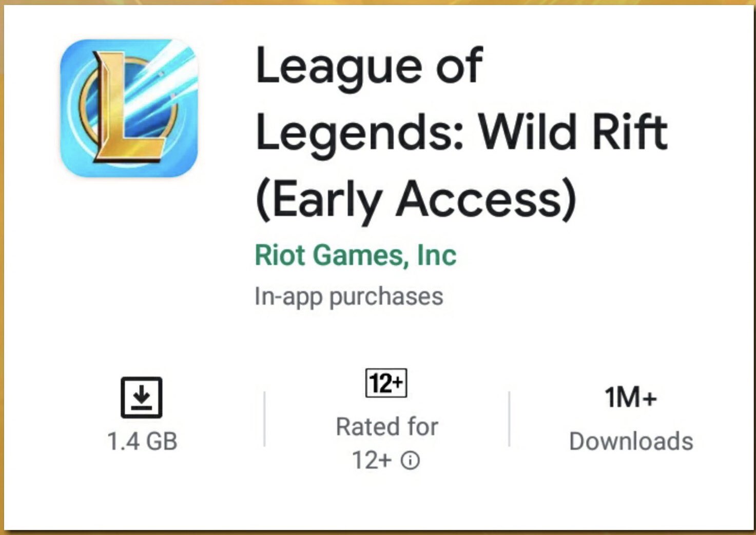Tap the boxed 12+ content rating badge

coord(386,383)
